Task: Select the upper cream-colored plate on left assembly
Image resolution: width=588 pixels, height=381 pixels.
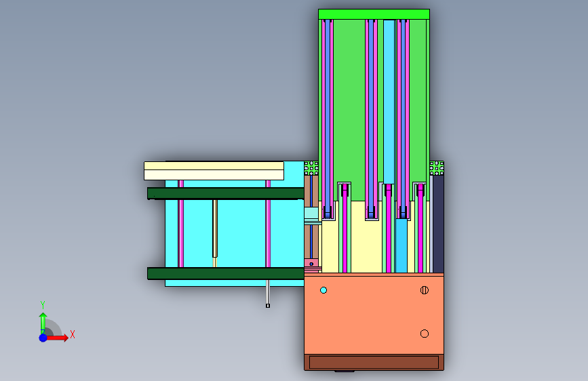Action: (x=214, y=165)
